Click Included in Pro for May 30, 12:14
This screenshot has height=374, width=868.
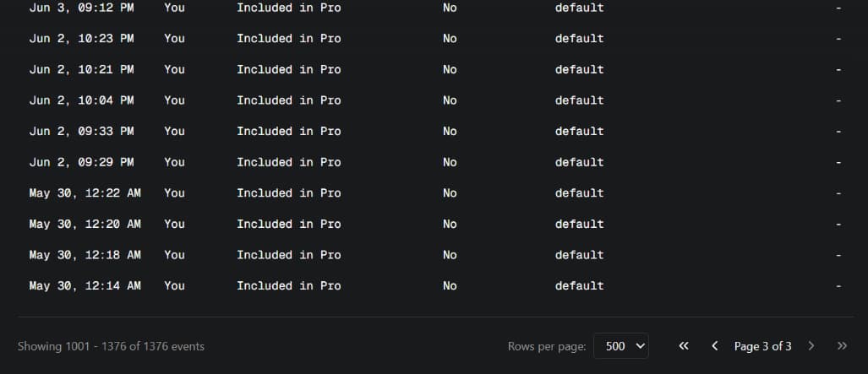(x=288, y=286)
